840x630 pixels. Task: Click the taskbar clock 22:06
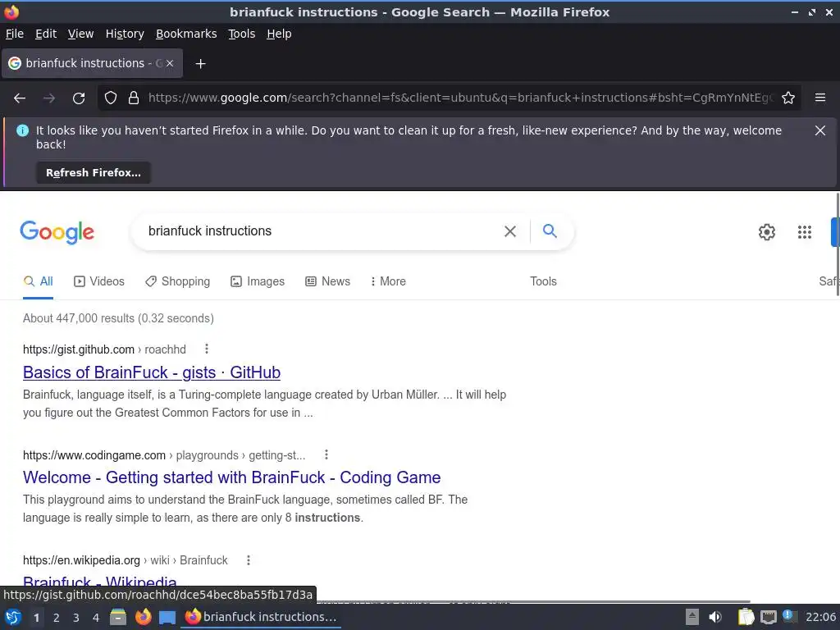(820, 617)
